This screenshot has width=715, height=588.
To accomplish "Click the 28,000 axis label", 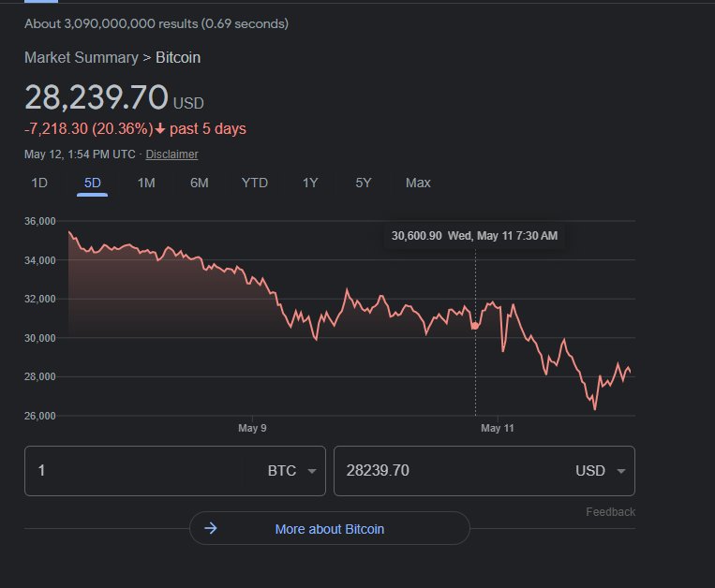I will (39, 376).
